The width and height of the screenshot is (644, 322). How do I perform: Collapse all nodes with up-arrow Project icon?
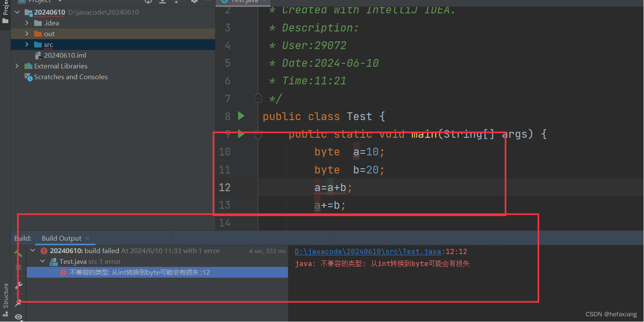pyautogui.click(x=176, y=2)
